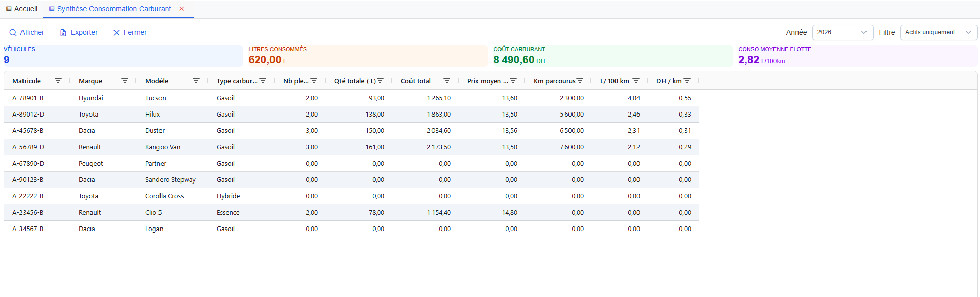Click the Afficher button

point(27,32)
